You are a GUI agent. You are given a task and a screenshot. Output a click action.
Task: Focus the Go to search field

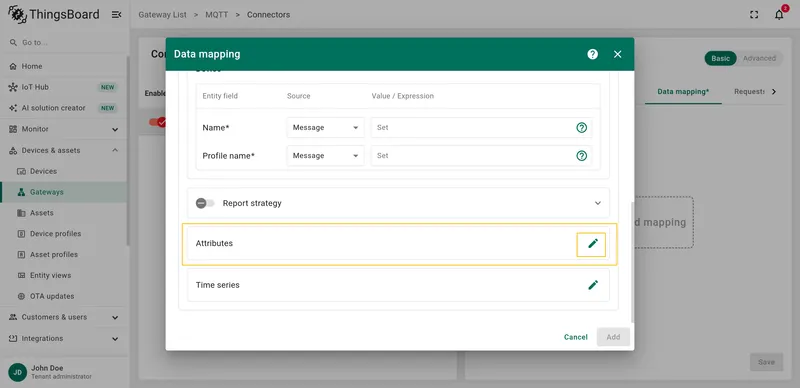point(64,42)
